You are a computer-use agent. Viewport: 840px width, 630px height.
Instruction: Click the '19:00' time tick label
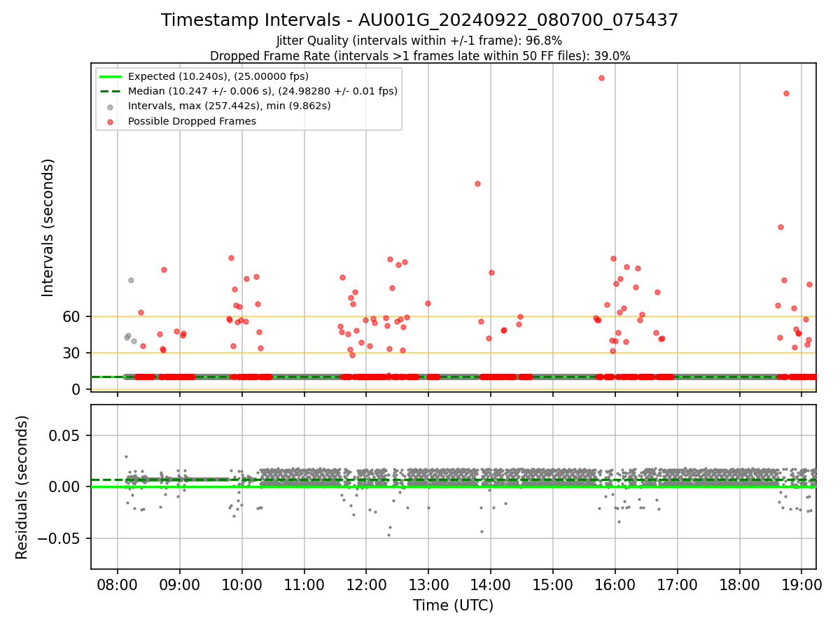pos(802,585)
